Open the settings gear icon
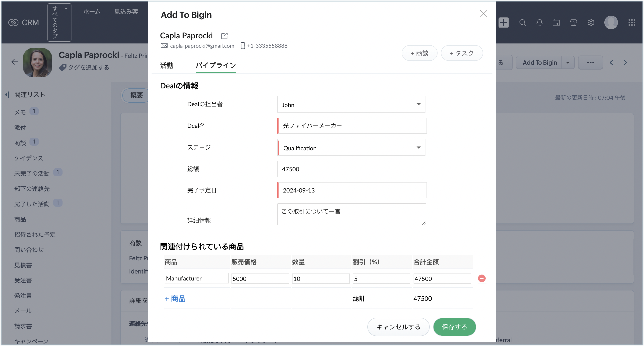The width and height of the screenshot is (644, 346). point(591,22)
